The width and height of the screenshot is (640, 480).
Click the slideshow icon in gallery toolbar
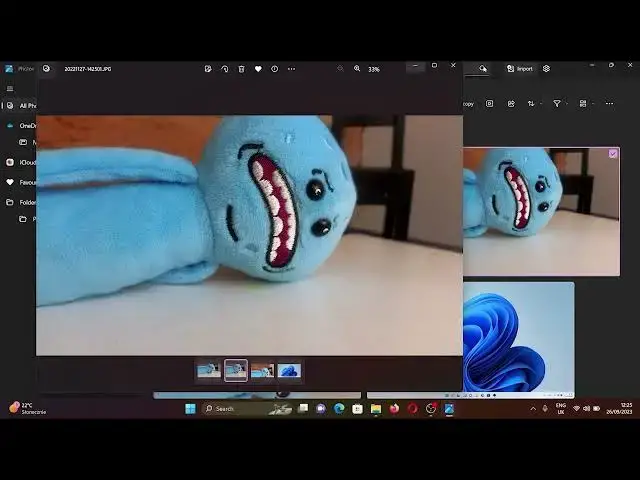point(489,104)
